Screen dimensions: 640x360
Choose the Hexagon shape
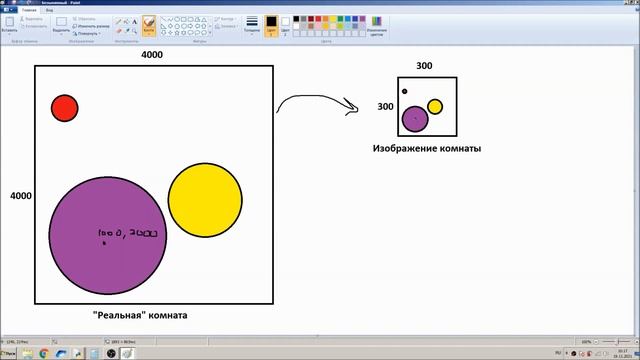point(184,26)
